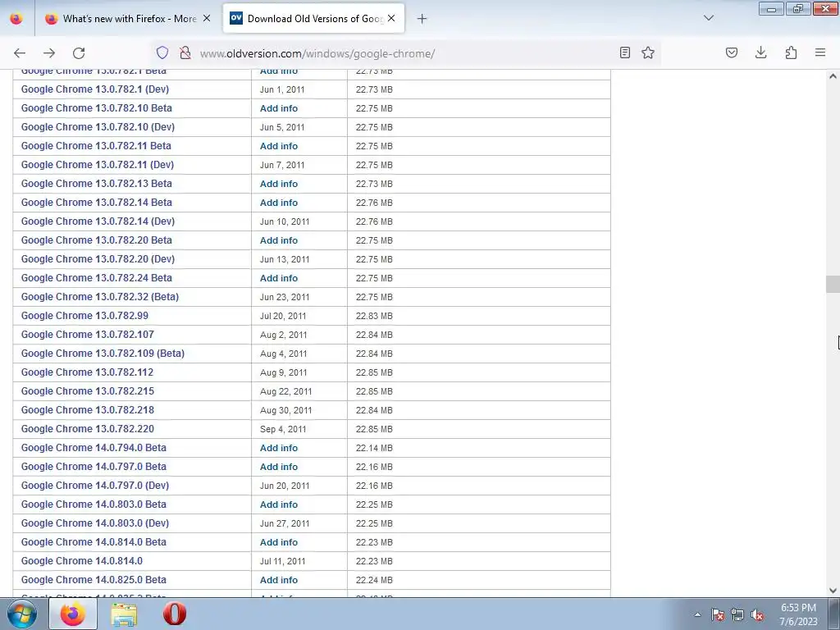Open Windows Explorer from taskbar
This screenshot has height=630, width=840.
[x=124, y=614]
